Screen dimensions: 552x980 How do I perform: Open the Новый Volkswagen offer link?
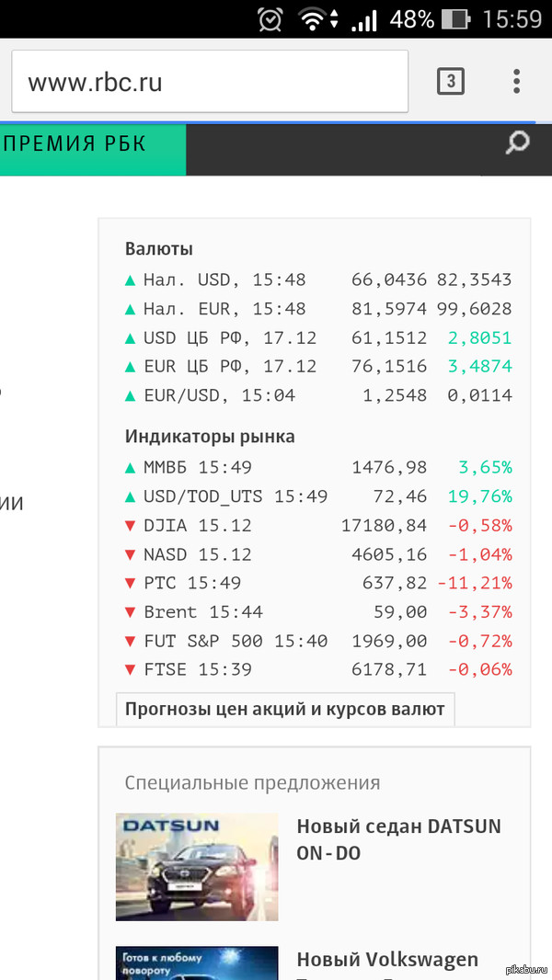[x=387, y=960]
